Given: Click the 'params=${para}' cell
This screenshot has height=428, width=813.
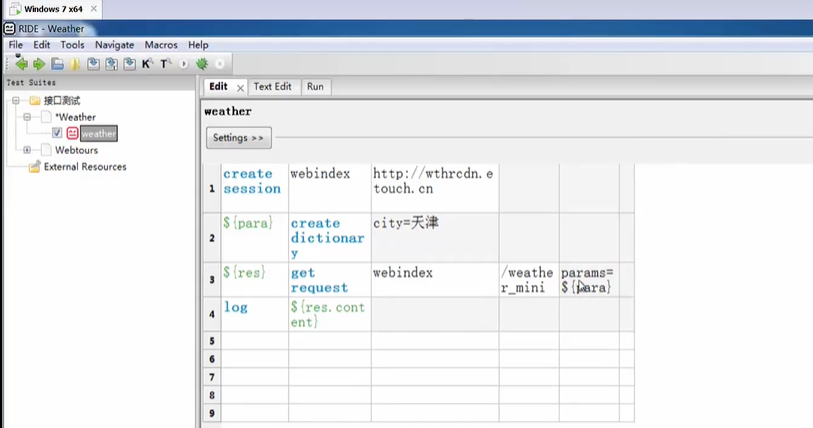Looking at the screenshot, I should pos(589,280).
